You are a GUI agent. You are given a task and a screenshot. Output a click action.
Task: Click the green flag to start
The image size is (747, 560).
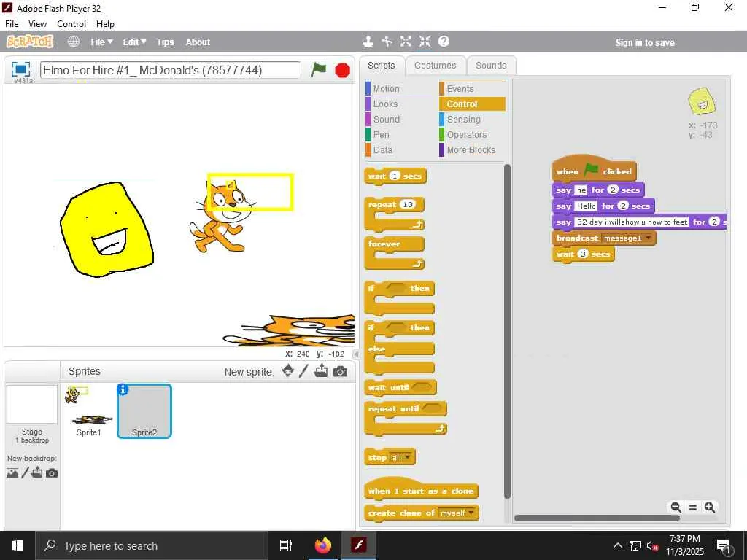tap(318, 70)
